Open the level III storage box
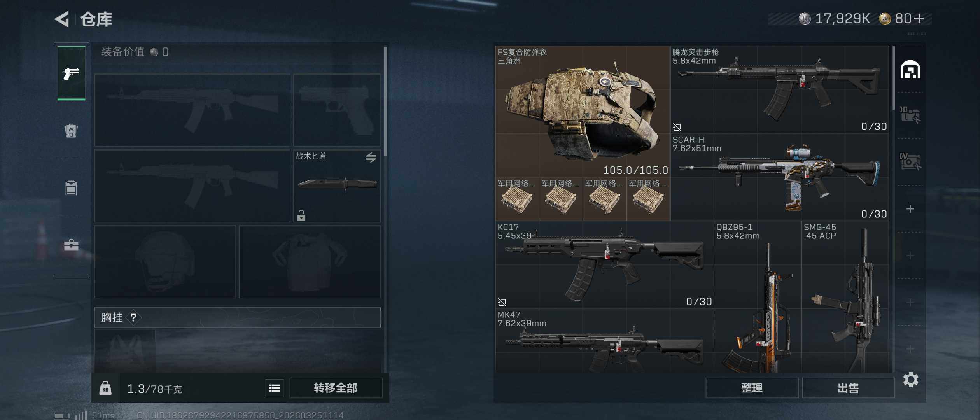980x420 pixels. [x=910, y=115]
